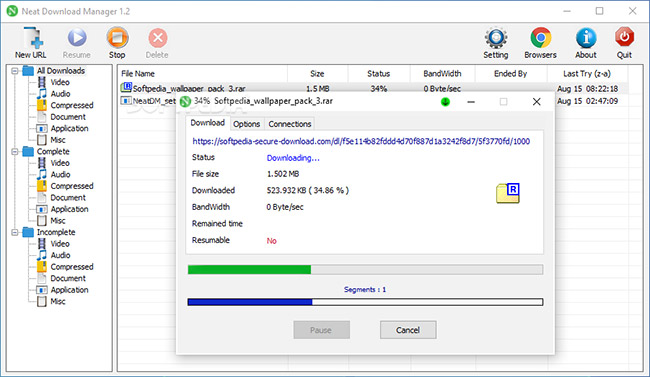The height and width of the screenshot is (377, 650).
Task: Select Misc under All Downloads
Action: pos(58,140)
